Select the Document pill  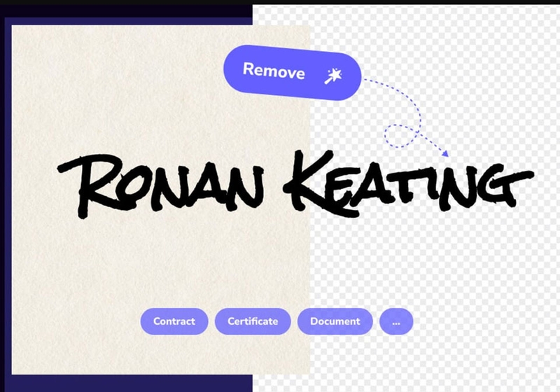[335, 321]
